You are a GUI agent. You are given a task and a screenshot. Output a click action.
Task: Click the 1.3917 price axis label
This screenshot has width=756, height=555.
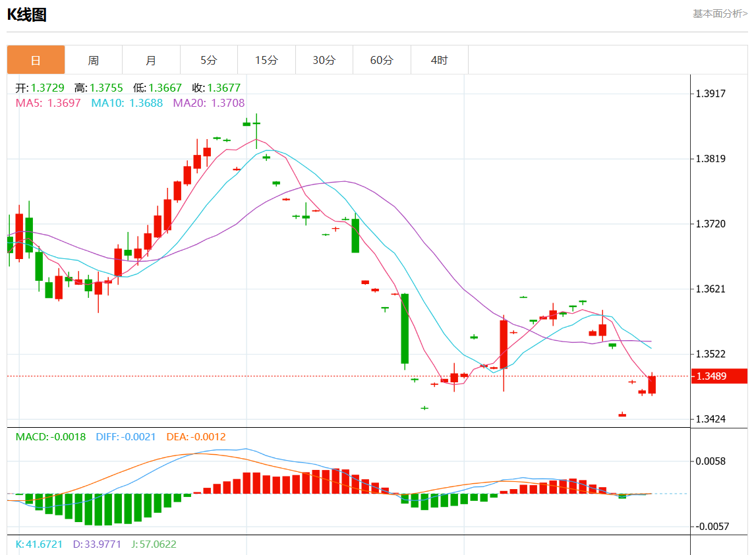point(711,94)
